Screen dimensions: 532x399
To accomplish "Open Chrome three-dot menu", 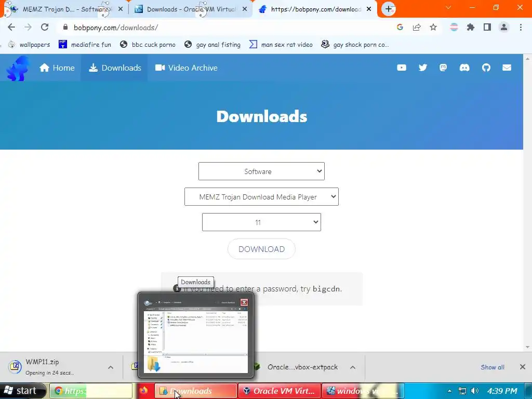I will (521, 27).
